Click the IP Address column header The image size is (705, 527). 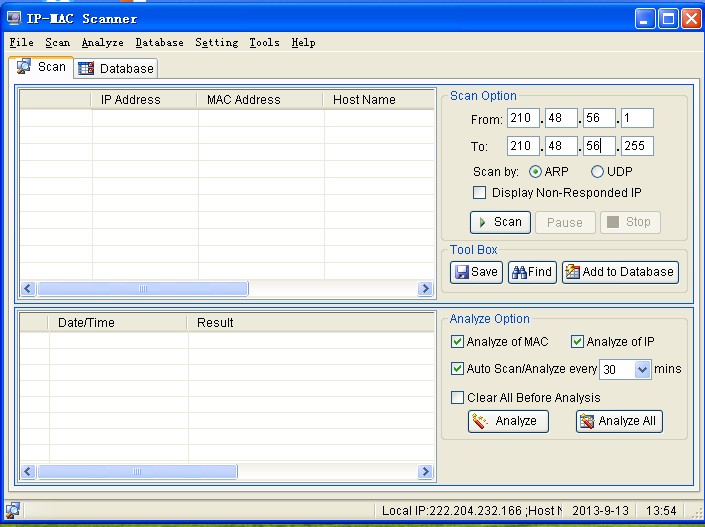point(144,99)
